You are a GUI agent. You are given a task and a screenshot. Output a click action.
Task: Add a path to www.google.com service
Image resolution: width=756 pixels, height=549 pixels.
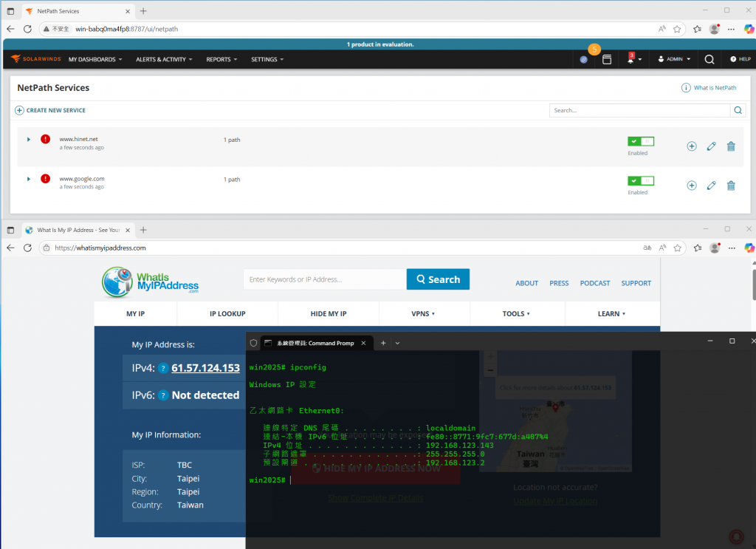pos(691,185)
